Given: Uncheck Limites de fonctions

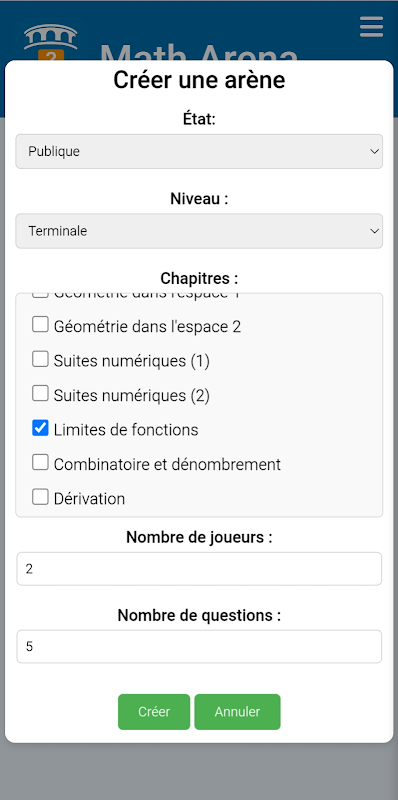Looking at the screenshot, I should (40, 429).
